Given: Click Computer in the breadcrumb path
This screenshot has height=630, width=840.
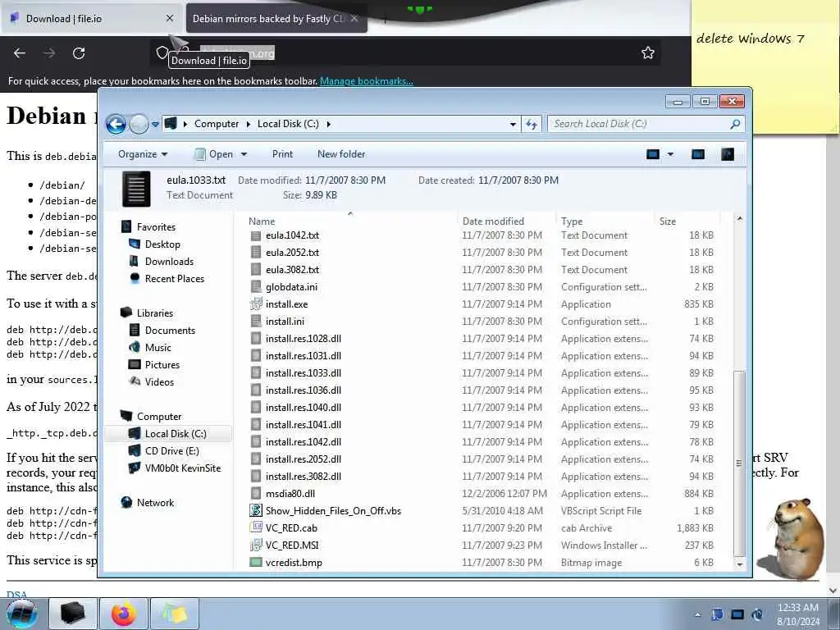Looking at the screenshot, I should [217, 124].
